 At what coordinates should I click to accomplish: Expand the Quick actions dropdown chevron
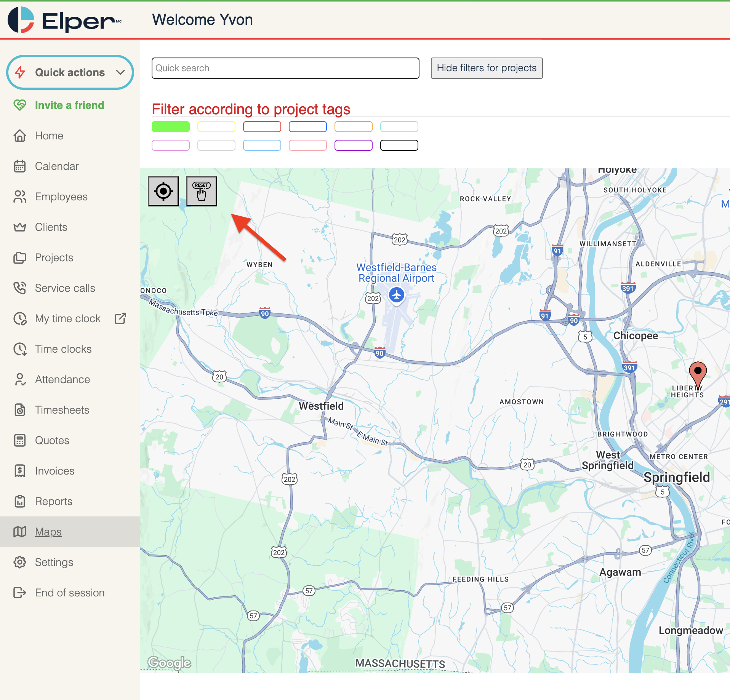120,72
